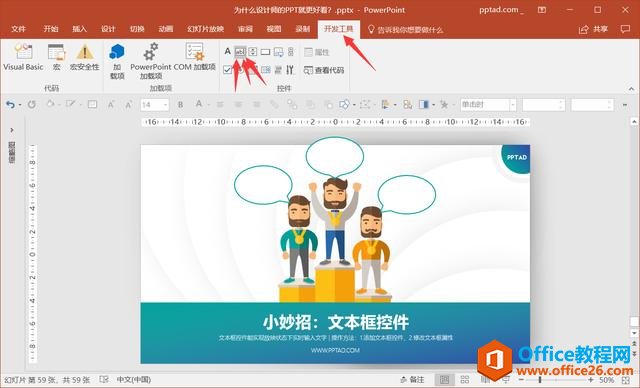Open control Properties (属性)
The height and width of the screenshot is (388, 640).
[x=317, y=52]
